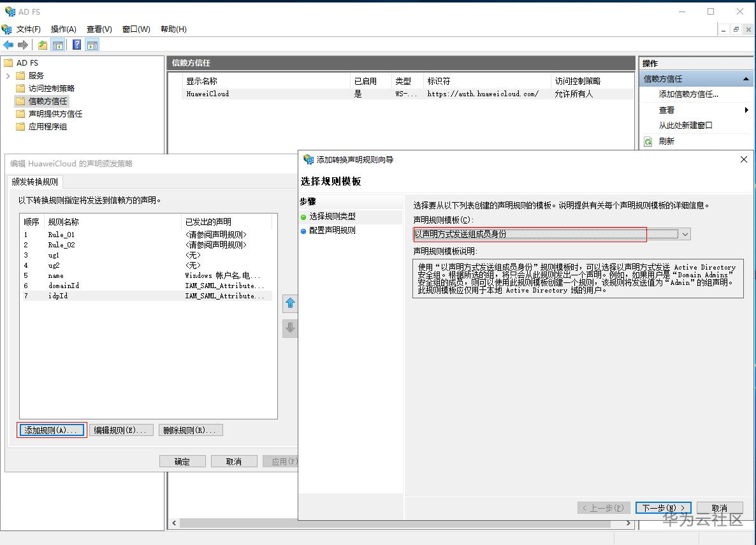756x545 pixels.
Task: Select rule ug2 in the list
Action: [145, 265]
